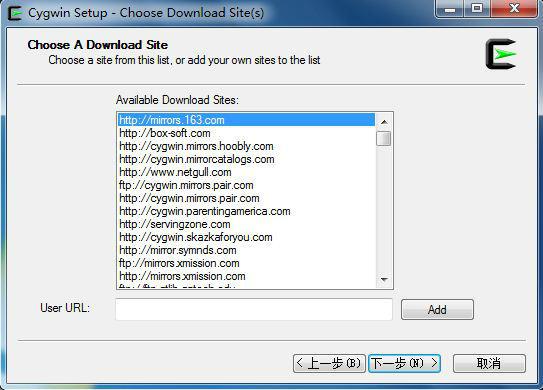This screenshot has width=543, height=390.
Task: Cancel setup with 取消 button
Action: 489,363
